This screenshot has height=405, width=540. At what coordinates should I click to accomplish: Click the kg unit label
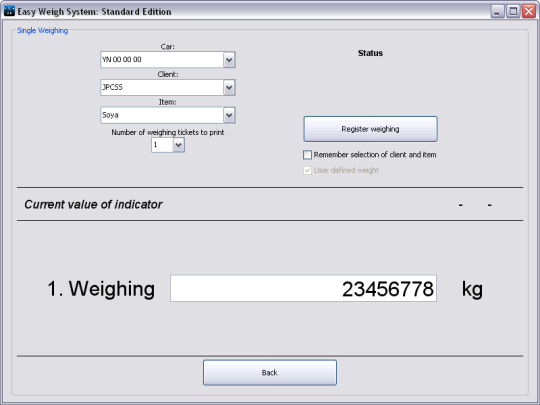[472, 289]
